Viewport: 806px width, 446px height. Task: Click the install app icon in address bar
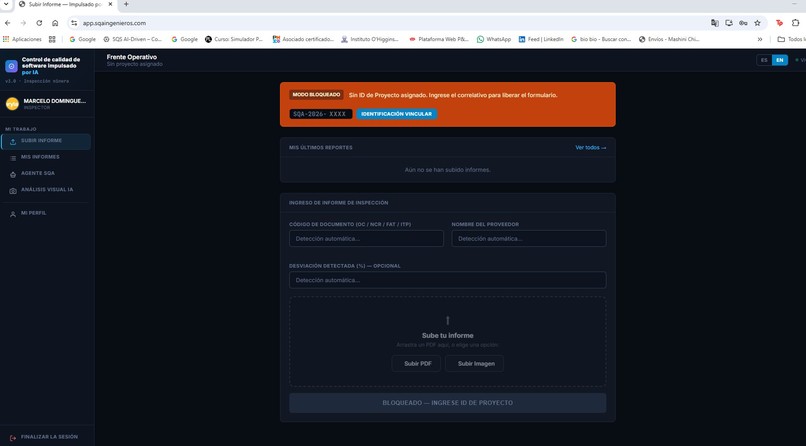point(729,23)
